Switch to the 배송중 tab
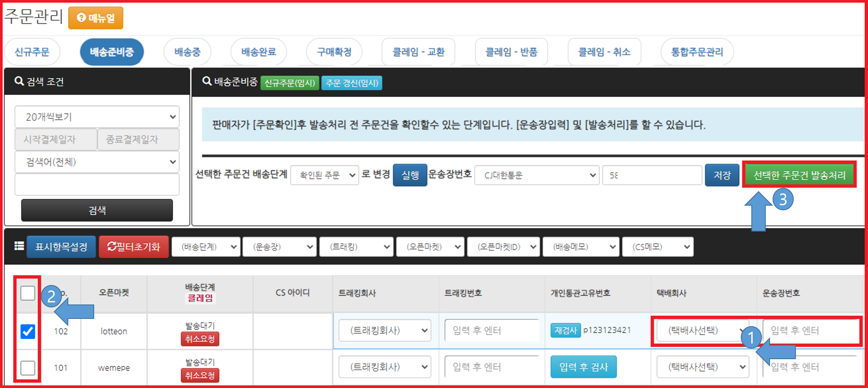The height and width of the screenshot is (388, 868). tap(188, 52)
